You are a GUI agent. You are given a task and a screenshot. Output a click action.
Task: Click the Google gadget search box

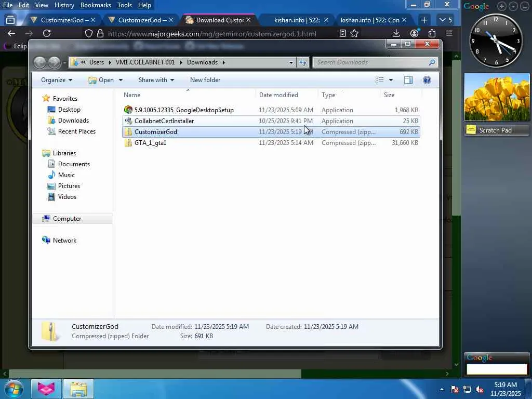[497, 369]
